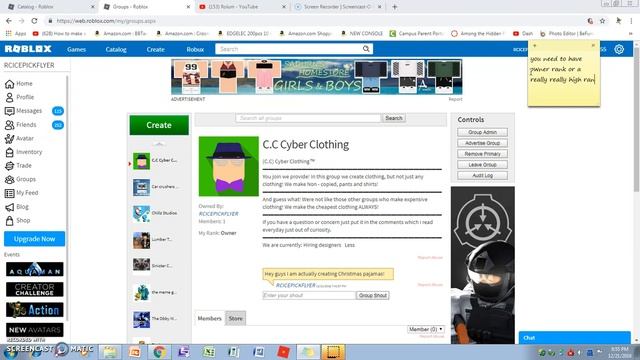This screenshot has width=640, height=360.
Task: Open Excel from the taskbar
Action: pos(209,352)
